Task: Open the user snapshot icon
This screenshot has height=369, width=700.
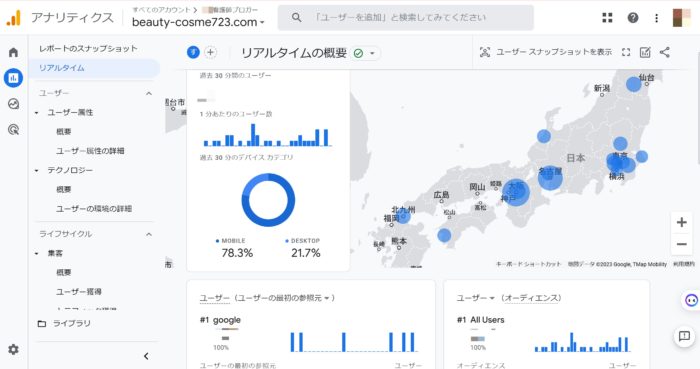Action: pyautogui.click(x=485, y=52)
